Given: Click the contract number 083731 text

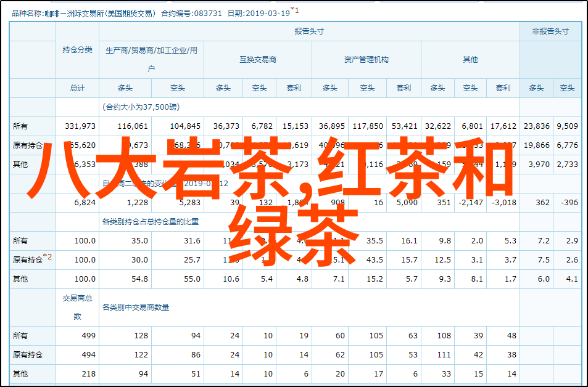Looking at the screenshot, I should tap(210, 12).
